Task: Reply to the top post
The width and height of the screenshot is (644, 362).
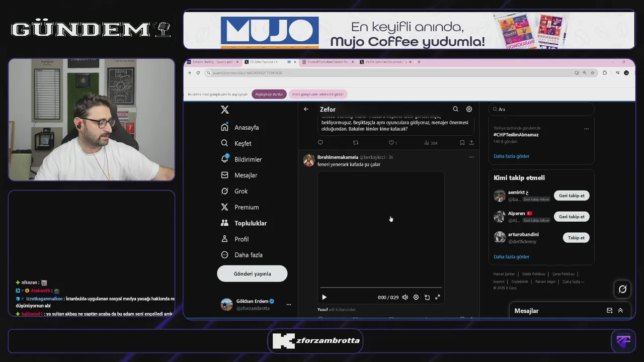Action: (320, 143)
